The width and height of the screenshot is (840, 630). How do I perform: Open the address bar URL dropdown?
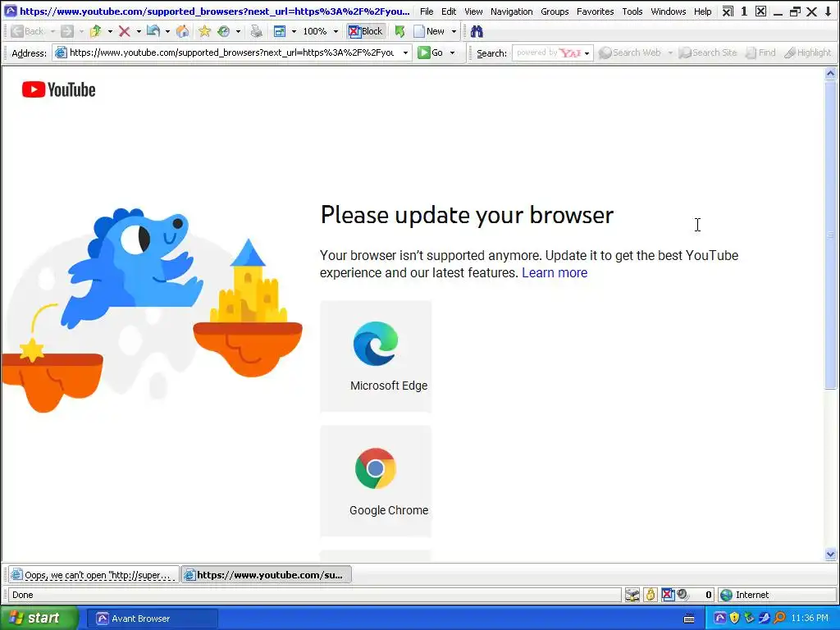tap(405, 52)
